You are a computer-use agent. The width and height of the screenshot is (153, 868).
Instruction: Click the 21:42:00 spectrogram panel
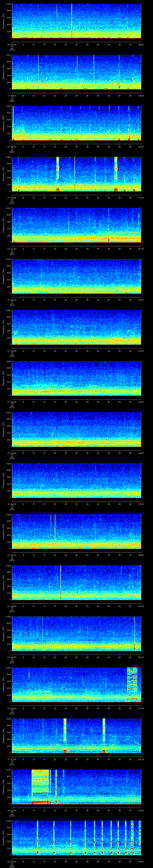click(76, 276)
